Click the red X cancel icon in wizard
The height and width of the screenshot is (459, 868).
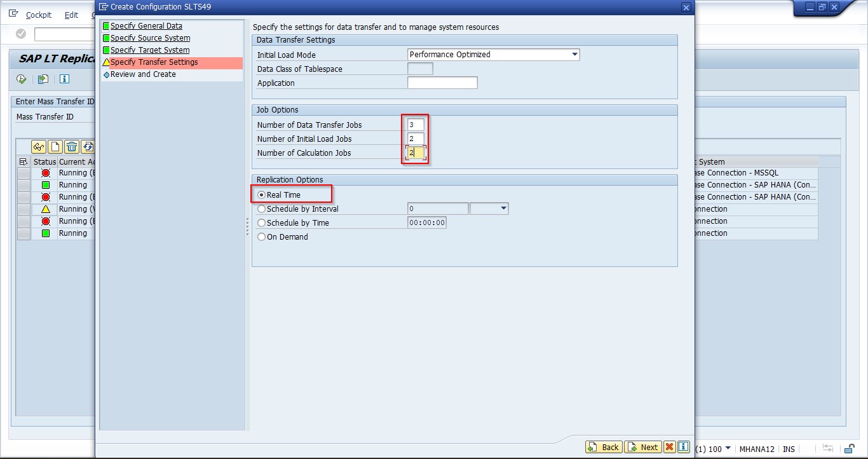point(669,447)
